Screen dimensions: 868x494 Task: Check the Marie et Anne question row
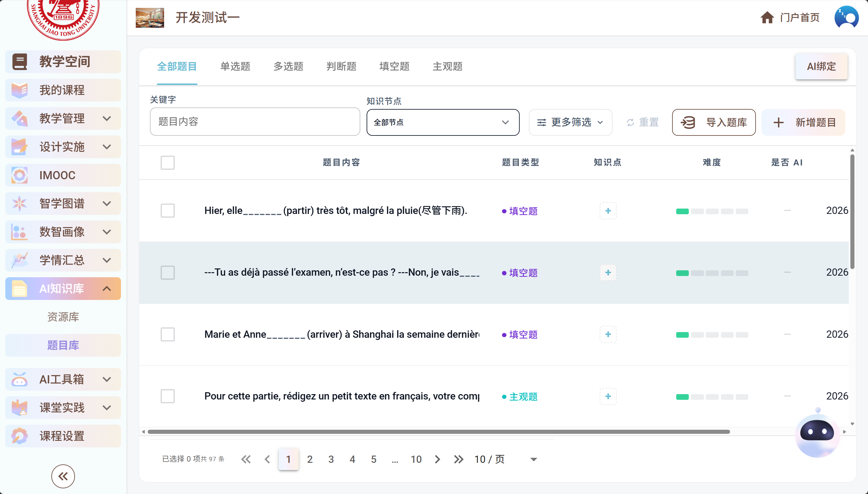coord(168,334)
